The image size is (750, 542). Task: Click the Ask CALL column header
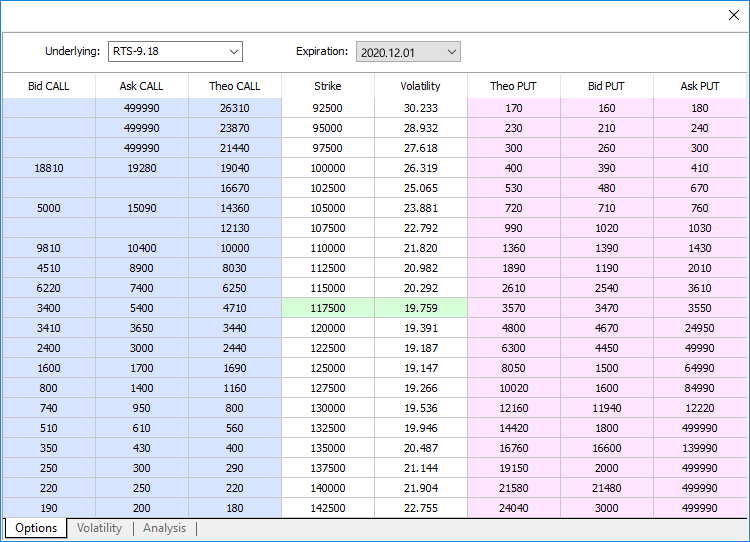click(x=142, y=86)
